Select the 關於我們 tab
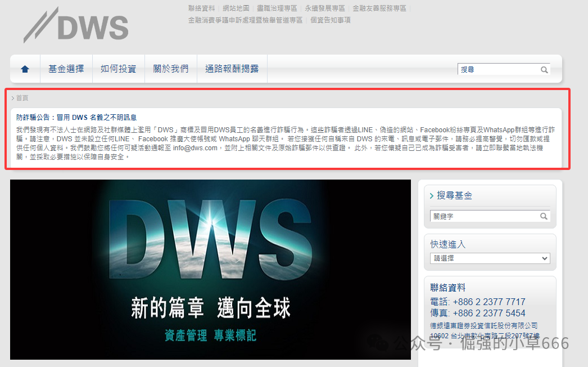 tap(171, 69)
